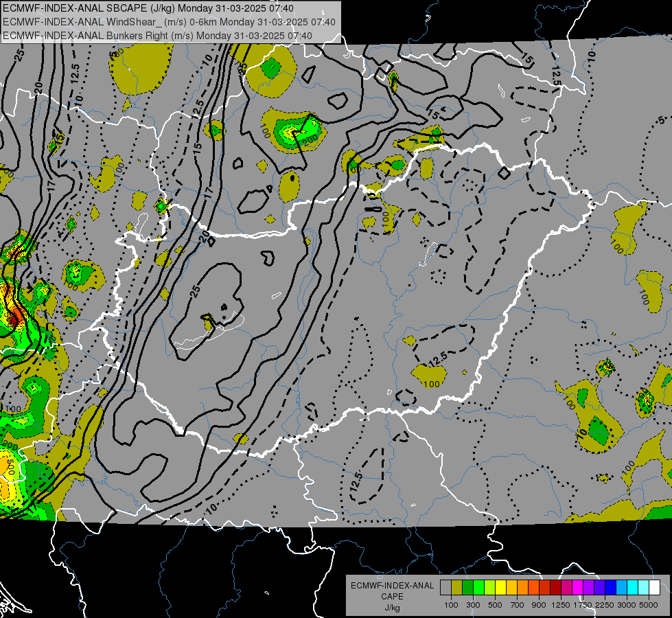Image resolution: width=672 pixels, height=618 pixels.
Task: Click the CAPE label in the legend
Action: pyautogui.click(x=392, y=597)
